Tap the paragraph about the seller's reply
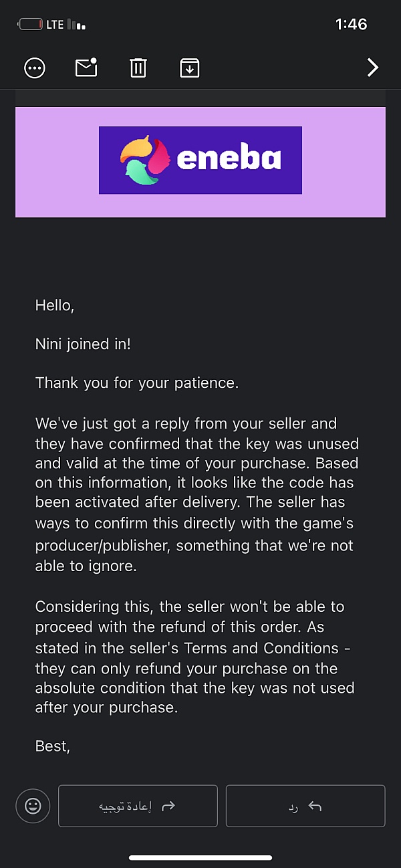The height and width of the screenshot is (868, 401). [197, 495]
